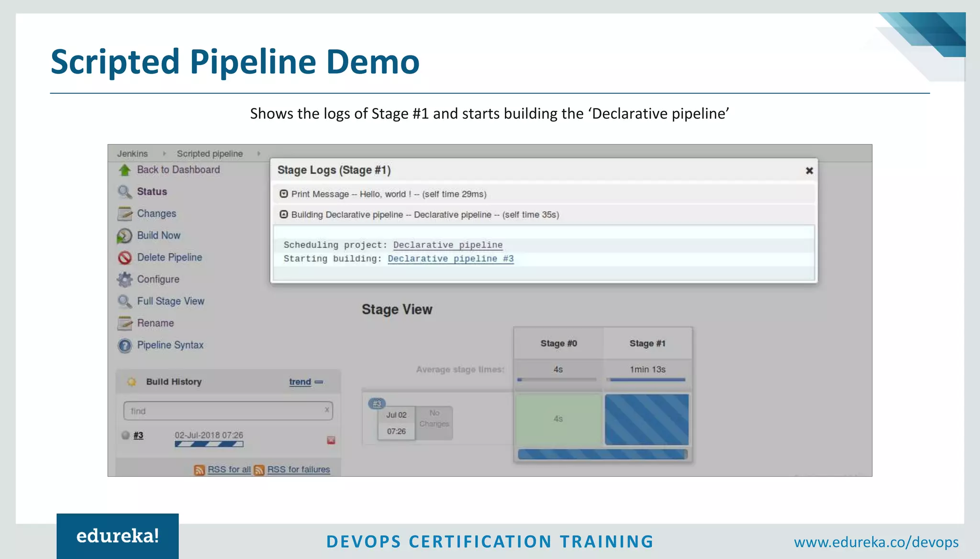Click the Stage #0 column header
Image resolution: width=980 pixels, height=559 pixels.
[x=558, y=343]
